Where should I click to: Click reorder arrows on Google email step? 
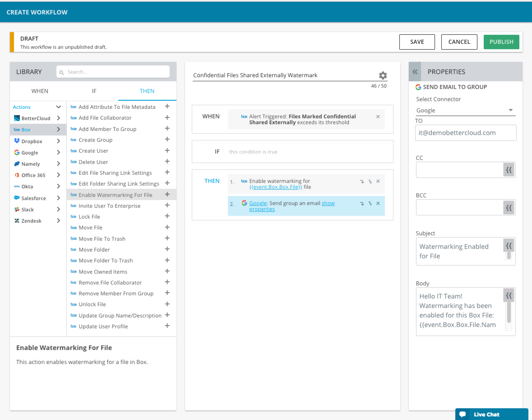370,204
